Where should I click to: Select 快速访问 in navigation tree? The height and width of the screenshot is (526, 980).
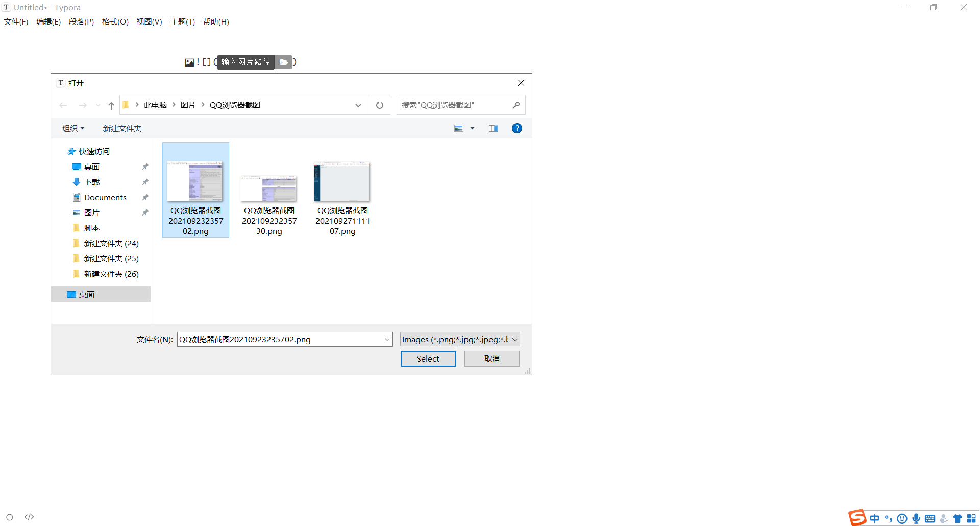(x=94, y=152)
